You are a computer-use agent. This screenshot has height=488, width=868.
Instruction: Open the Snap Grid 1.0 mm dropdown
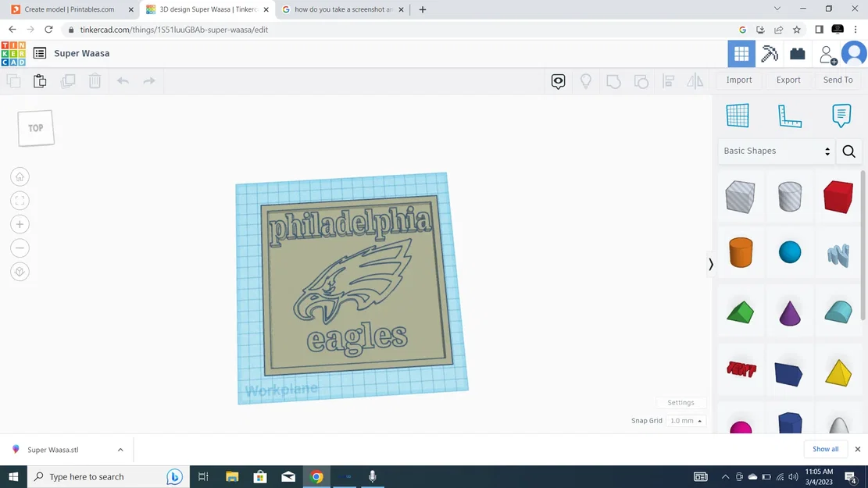tap(686, 421)
